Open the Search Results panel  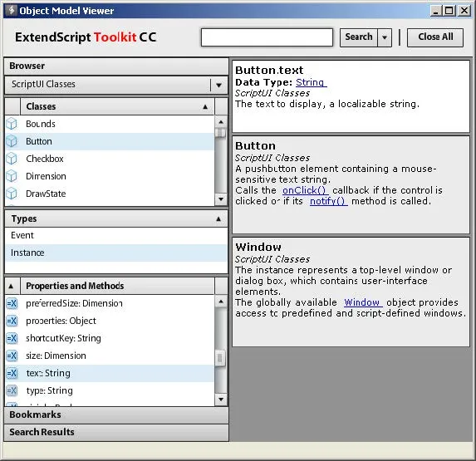[116, 432]
